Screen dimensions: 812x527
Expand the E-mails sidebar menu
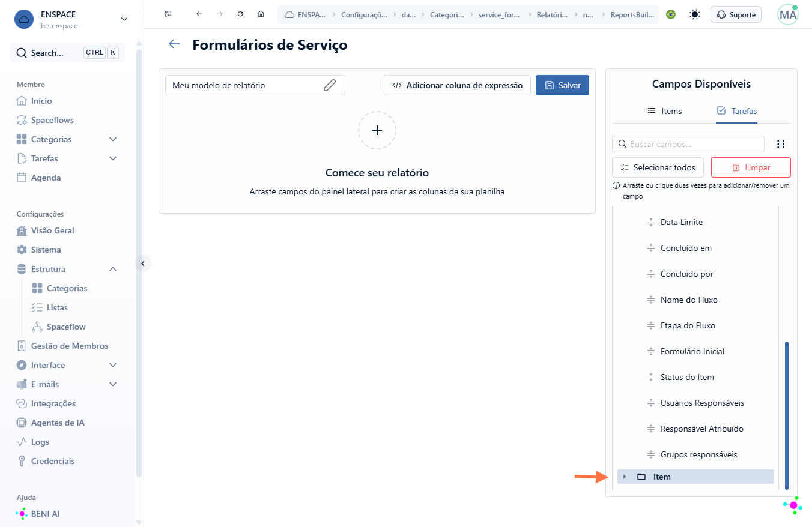point(113,384)
